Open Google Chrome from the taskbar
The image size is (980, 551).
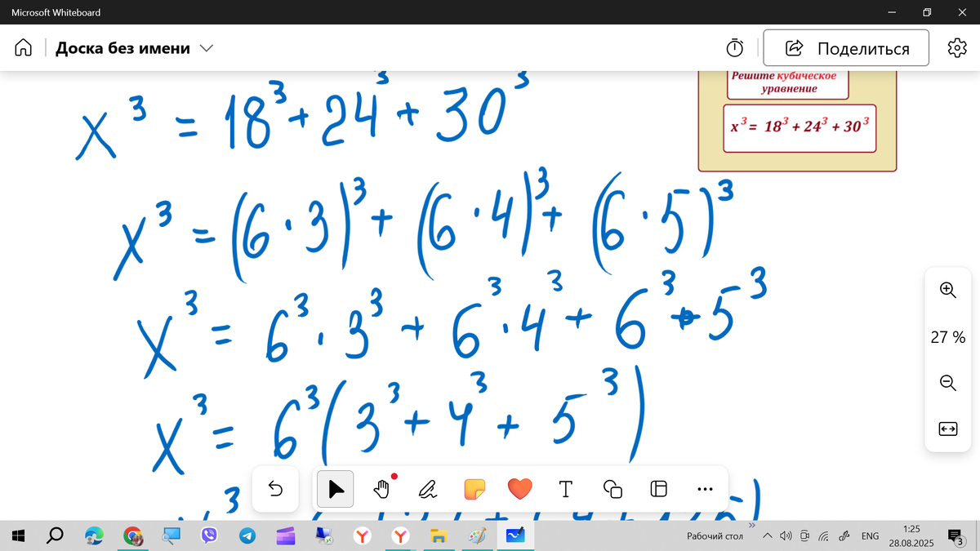pos(132,535)
